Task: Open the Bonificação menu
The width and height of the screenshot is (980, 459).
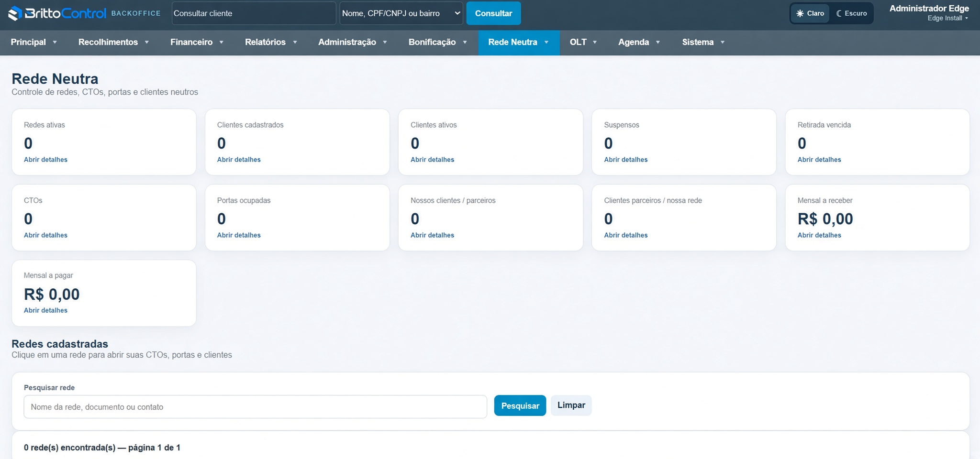Action: (x=437, y=42)
